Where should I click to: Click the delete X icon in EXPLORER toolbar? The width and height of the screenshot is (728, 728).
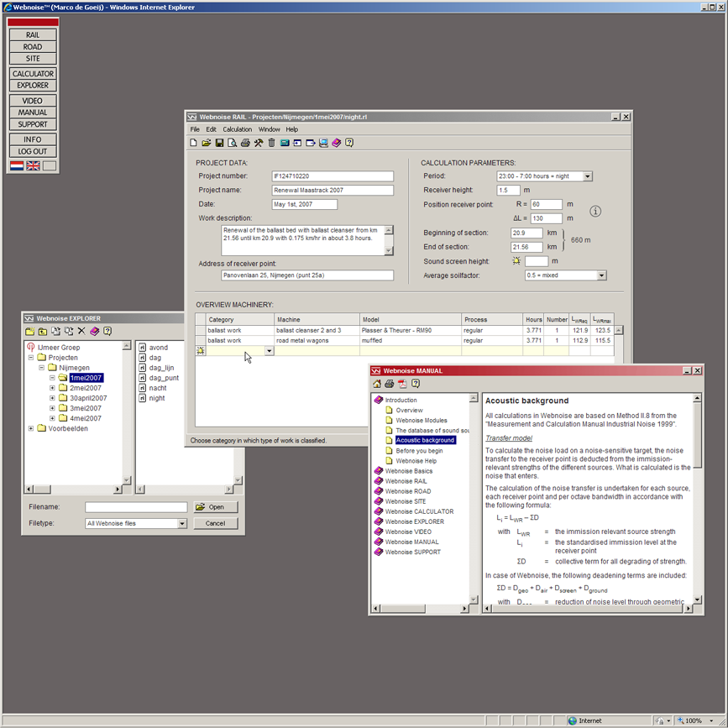[x=81, y=331]
